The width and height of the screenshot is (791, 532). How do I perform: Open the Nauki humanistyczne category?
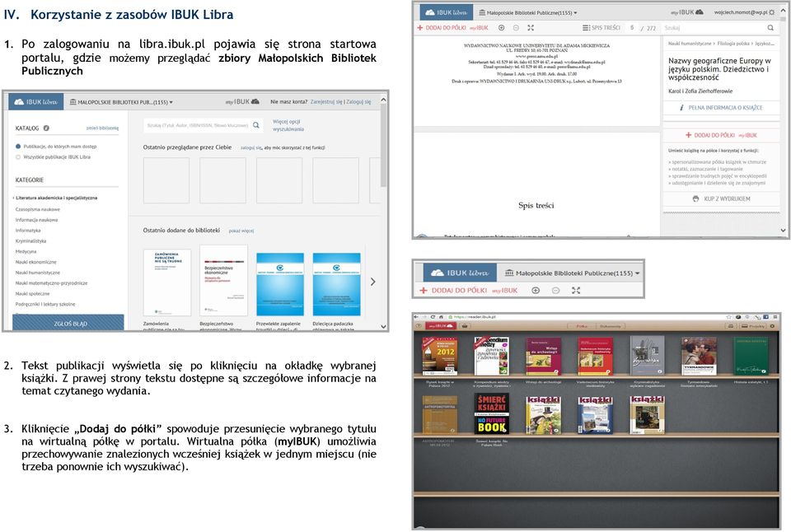coord(37,273)
